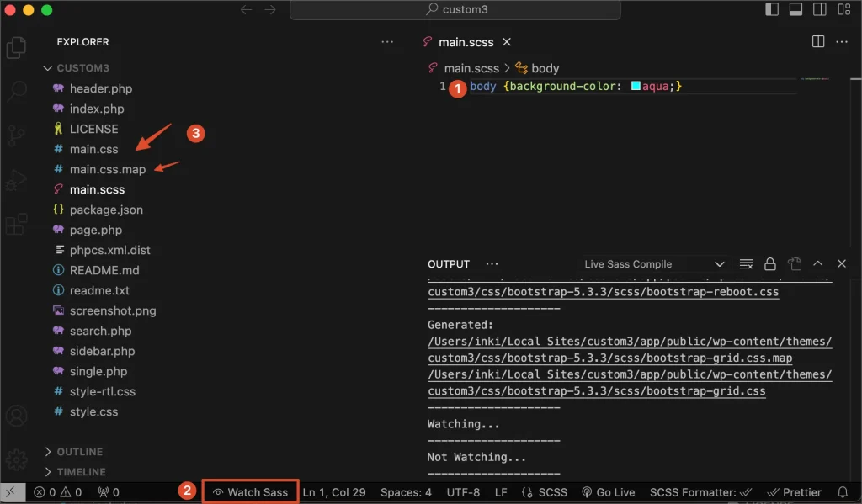The width and height of the screenshot is (862, 504).
Task: Expand the TIMELINE section
Action: pyautogui.click(x=81, y=472)
